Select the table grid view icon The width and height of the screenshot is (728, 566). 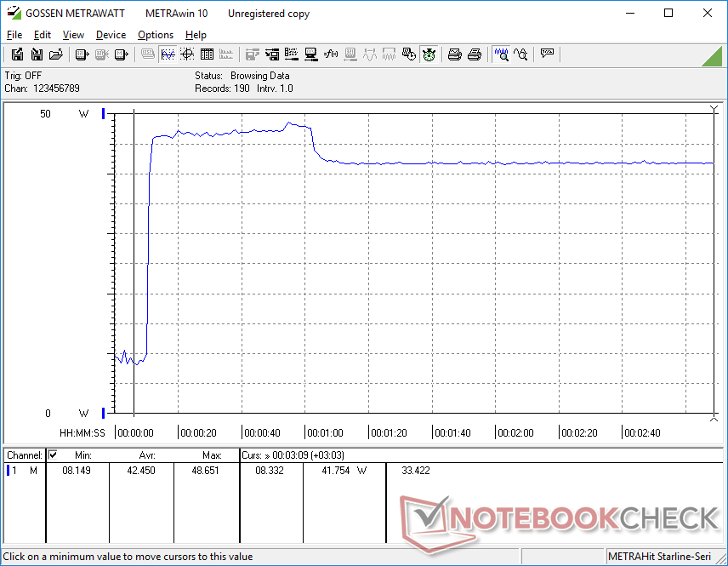coord(207,54)
